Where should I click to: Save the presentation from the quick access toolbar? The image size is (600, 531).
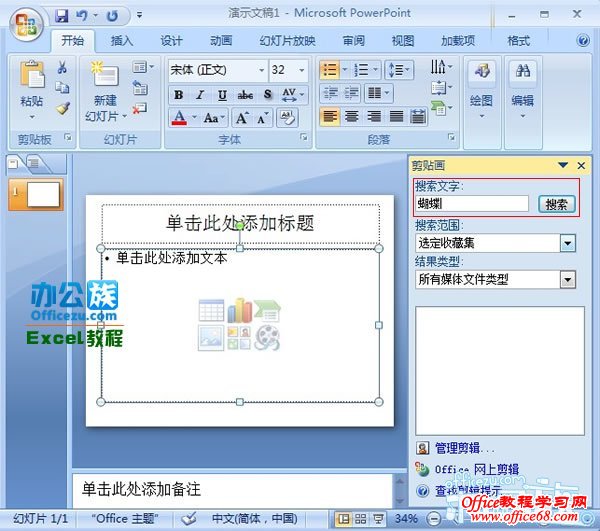coord(62,16)
